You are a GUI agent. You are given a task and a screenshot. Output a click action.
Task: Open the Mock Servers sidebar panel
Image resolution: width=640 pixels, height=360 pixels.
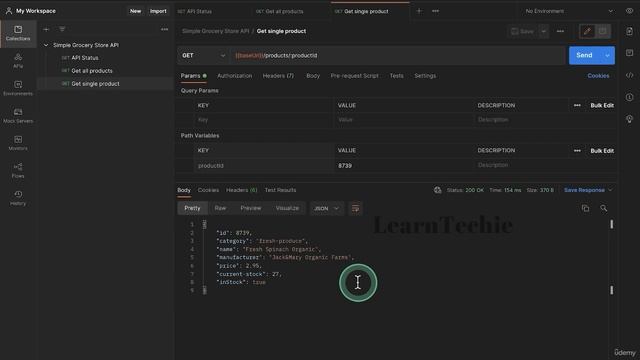(x=18, y=116)
